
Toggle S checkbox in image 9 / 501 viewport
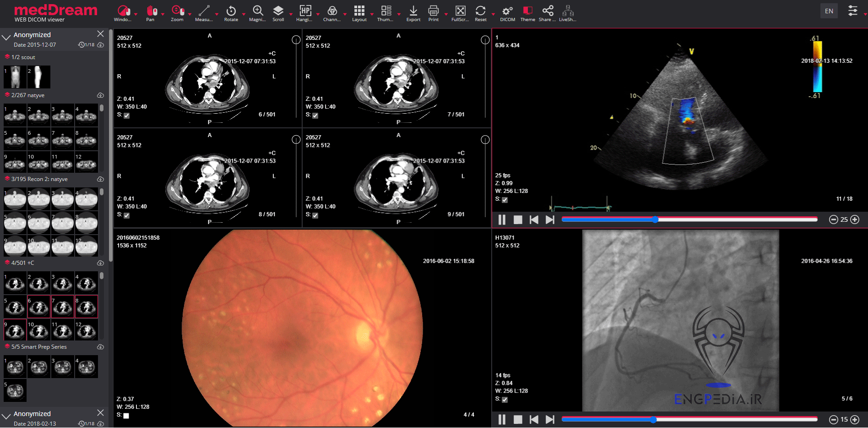pos(315,215)
